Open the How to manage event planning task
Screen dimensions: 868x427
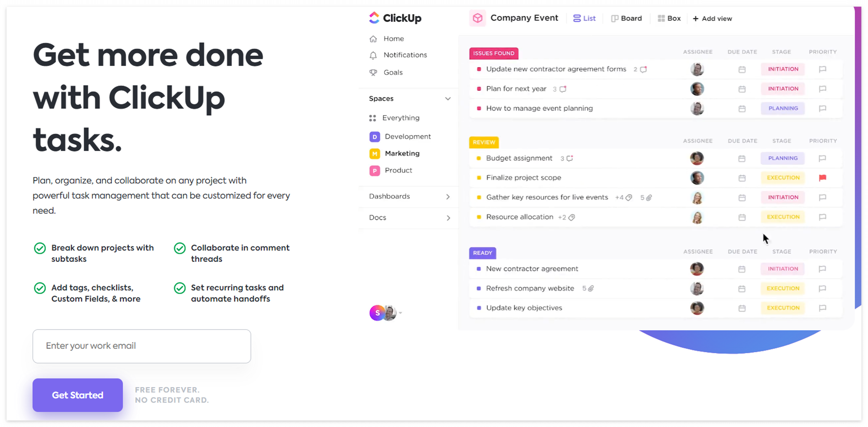pos(539,109)
